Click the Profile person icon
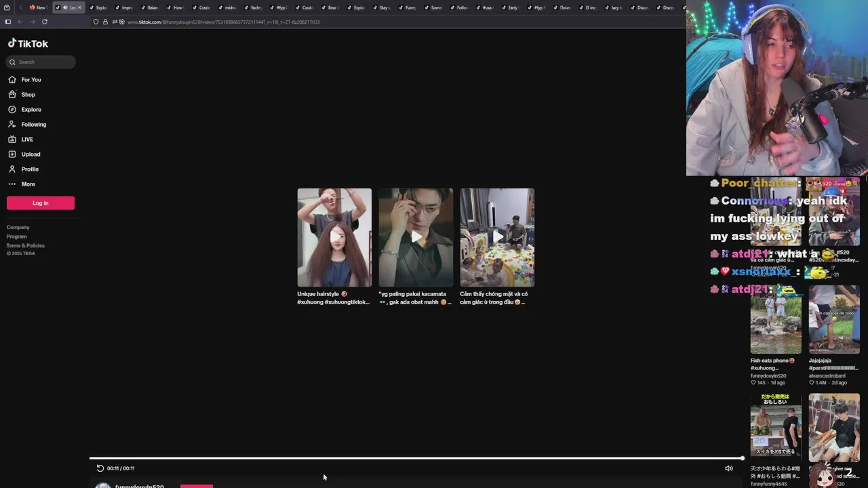The image size is (868, 488). pyautogui.click(x=12, y=169)
